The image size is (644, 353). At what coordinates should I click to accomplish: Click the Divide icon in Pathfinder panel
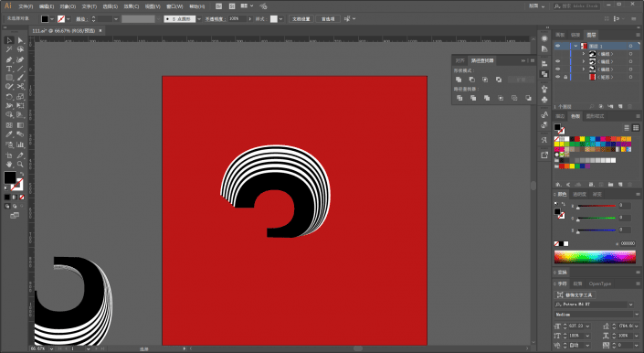[x=459, y=98]
